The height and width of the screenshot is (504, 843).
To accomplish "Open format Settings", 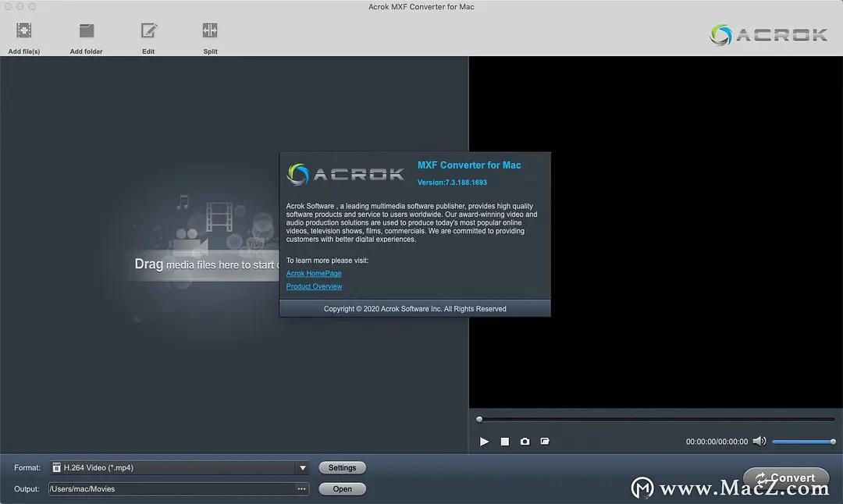I will [342, 467].
